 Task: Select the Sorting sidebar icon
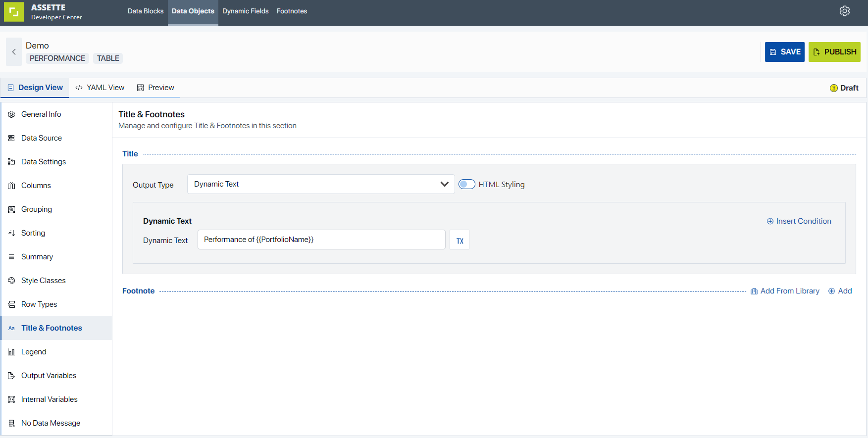click(x=11, y=233)
